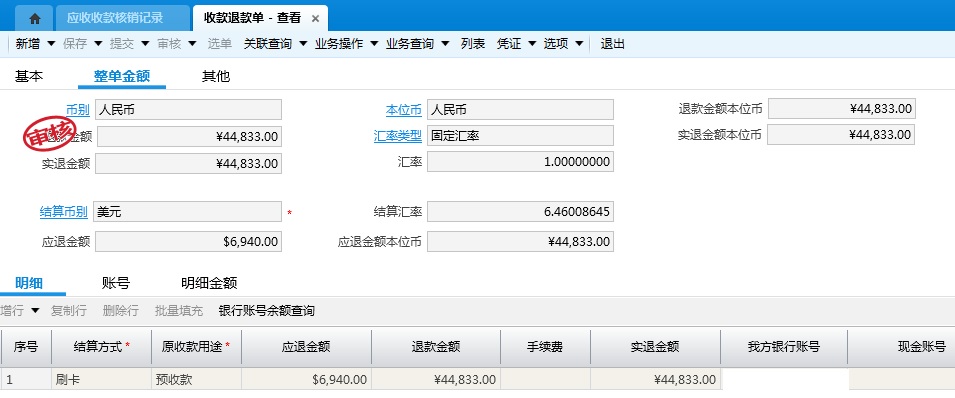Expand the 选项 dropdown arrow

(x=579, y=44)
